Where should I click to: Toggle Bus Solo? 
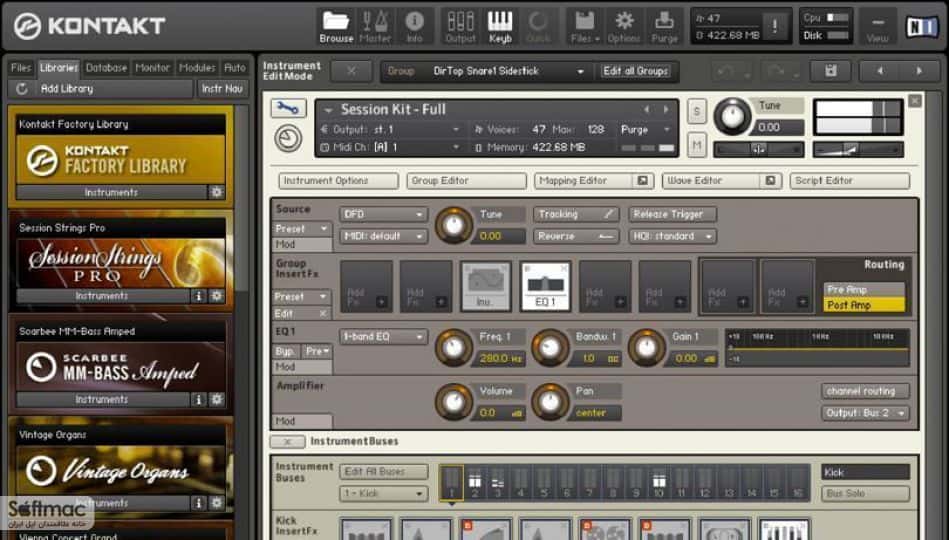tap(865, 493)
